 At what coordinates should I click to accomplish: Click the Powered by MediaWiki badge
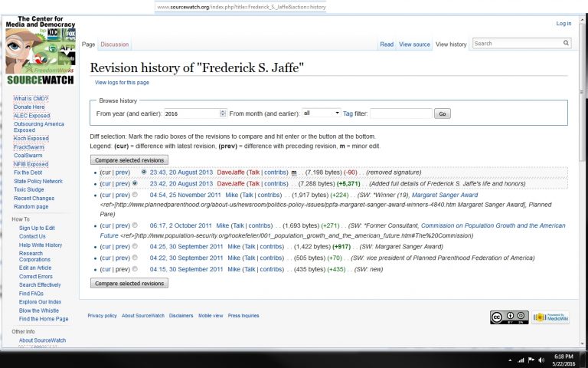pos(550,317)
